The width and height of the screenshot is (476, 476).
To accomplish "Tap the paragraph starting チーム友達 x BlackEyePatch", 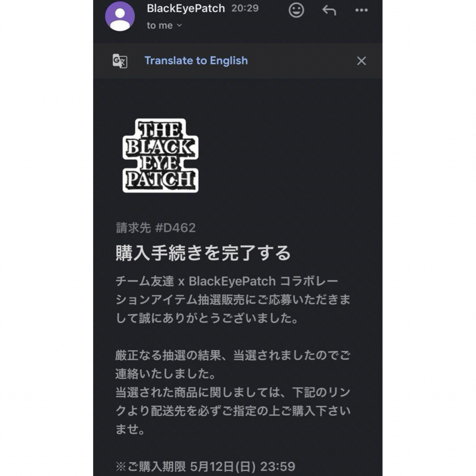I will tap(233, 300).
